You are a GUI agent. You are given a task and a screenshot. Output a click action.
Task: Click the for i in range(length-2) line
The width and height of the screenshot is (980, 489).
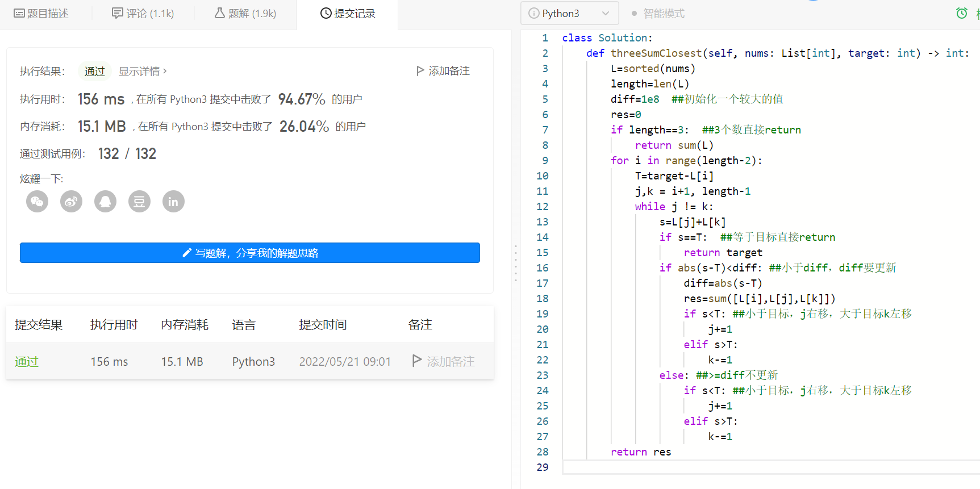coord(687,161)
